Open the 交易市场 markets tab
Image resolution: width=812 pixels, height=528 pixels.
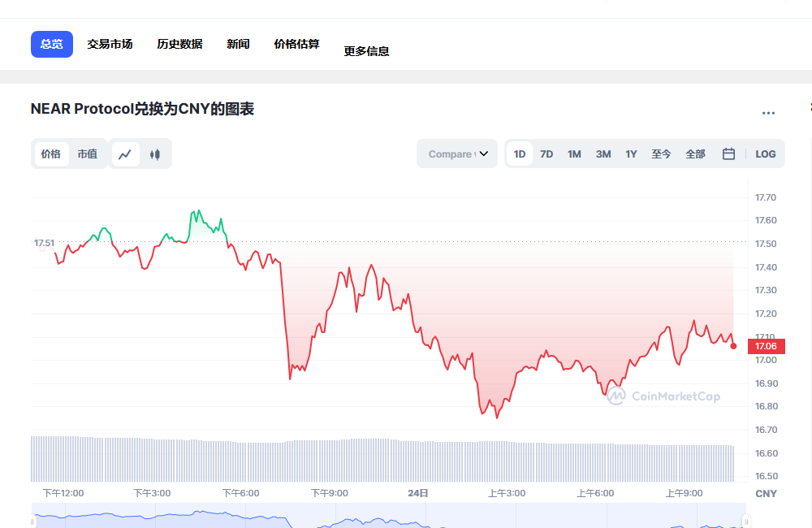click(x=110, y=44)
